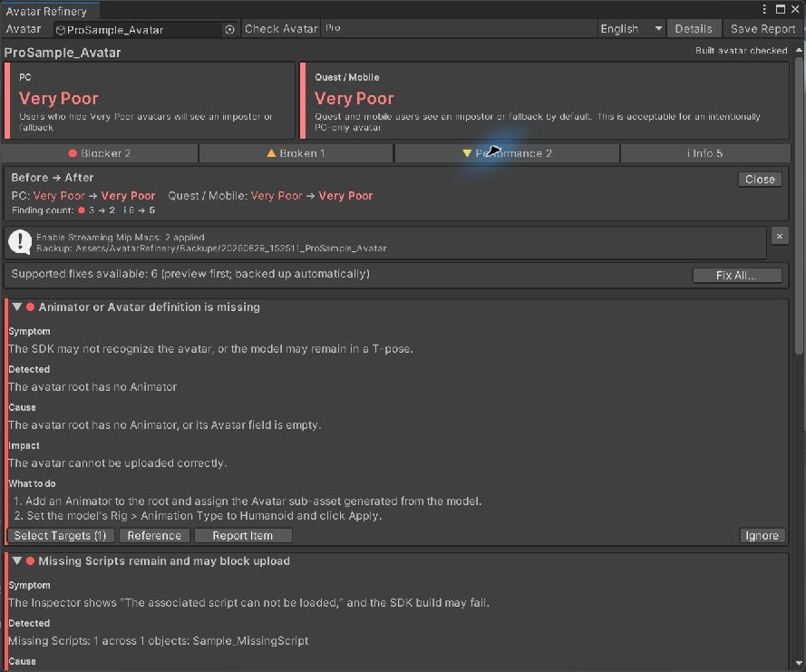
Task: Click the backup path text
Action: (211, 248)
